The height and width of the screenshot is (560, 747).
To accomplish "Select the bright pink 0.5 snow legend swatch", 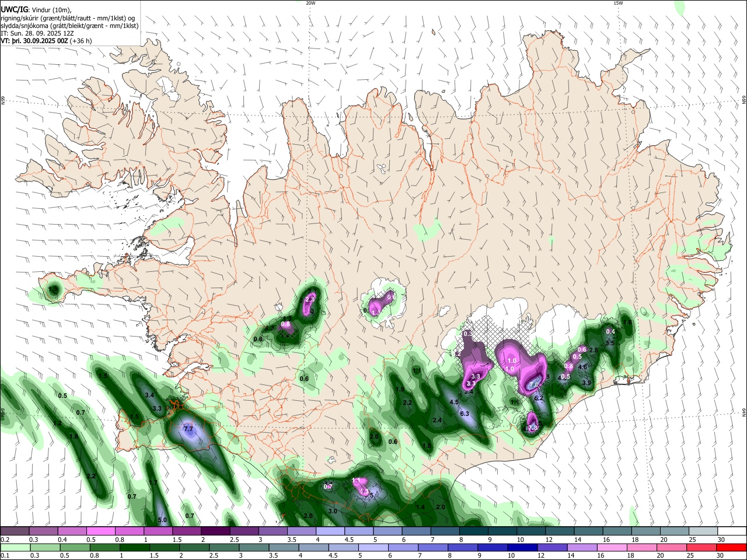I will tap(100, 531).
